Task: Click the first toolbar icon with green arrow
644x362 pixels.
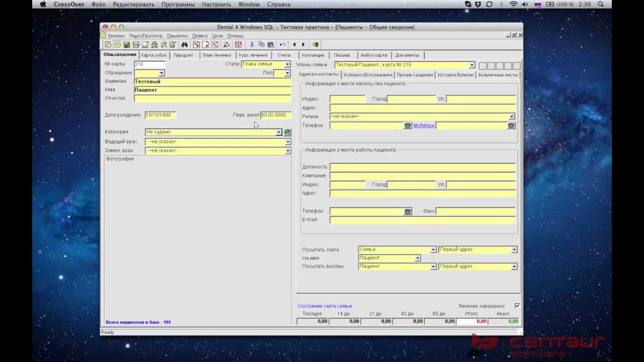Action: [108, 45]
